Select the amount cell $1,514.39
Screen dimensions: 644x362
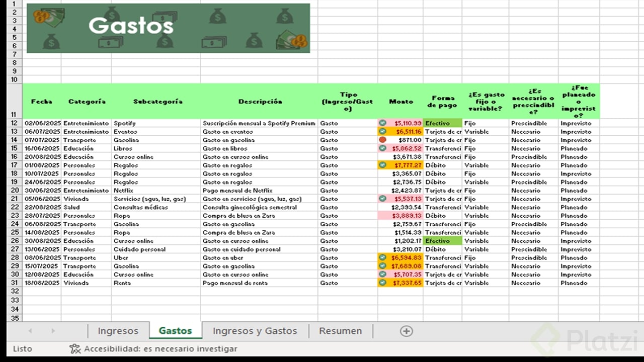[x=400, y=232]
